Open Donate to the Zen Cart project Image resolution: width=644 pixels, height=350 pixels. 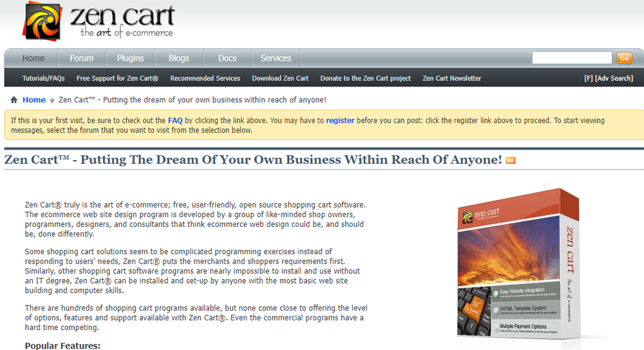point(366,78)
